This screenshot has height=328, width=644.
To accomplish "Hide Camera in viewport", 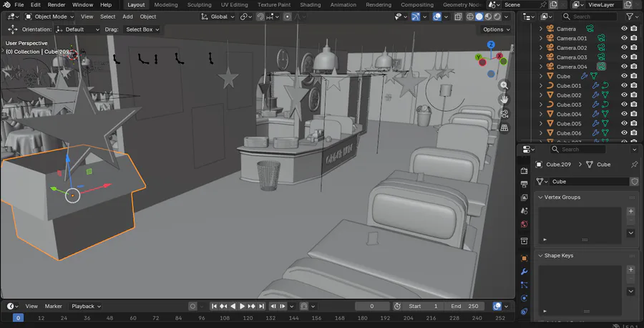I will 624,29.
